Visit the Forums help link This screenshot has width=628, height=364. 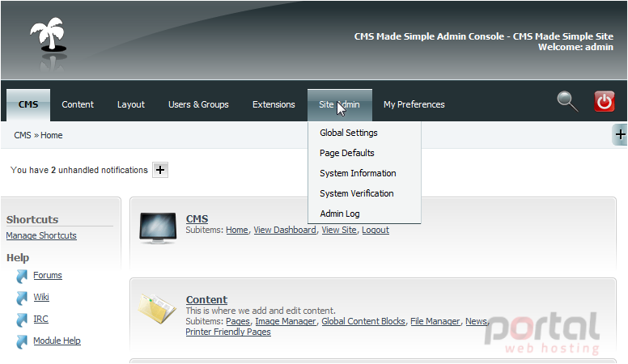pos(48,275)
